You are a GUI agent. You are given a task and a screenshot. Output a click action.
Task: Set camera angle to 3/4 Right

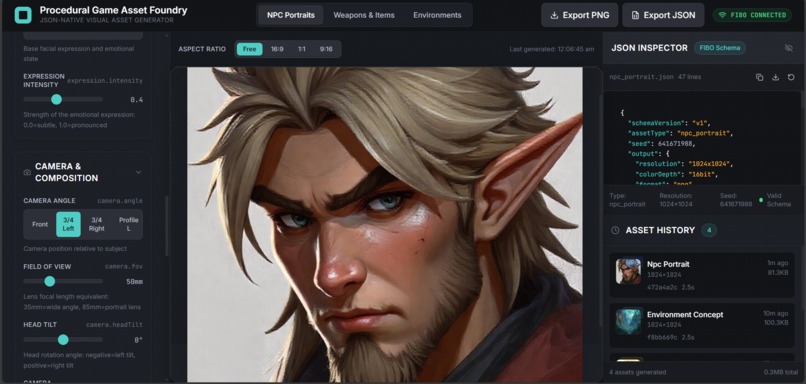click(97, 224)
